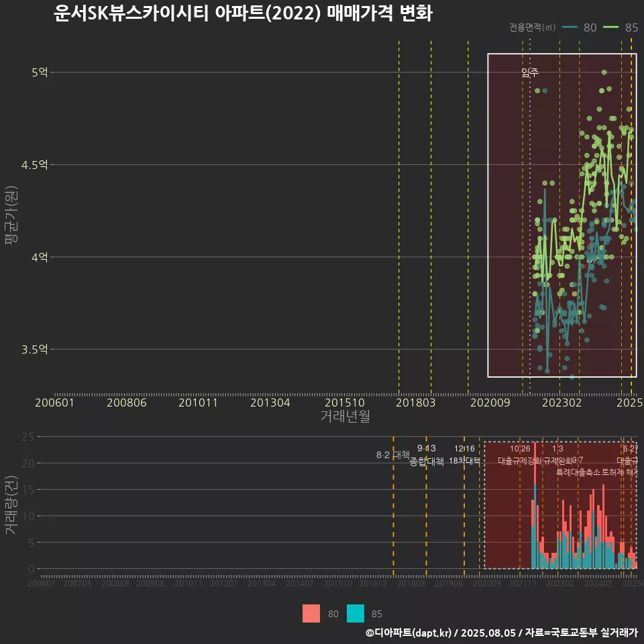Click the 종합대책 annotation text
Image resolution: width=644 pixels, height=644 pixels.
427,462
